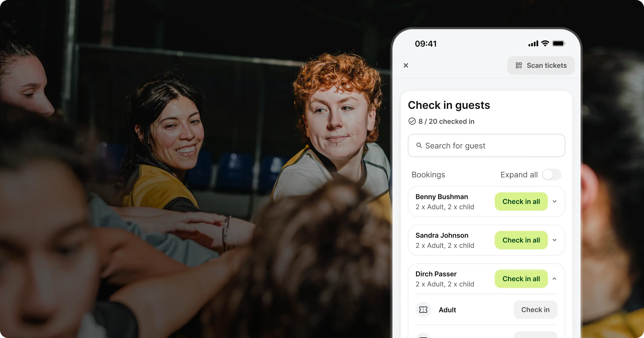Image resolution: width=644 pixels, height=338 pixels.
Task: Click the magnifier icon in the search field
Action: [419, 145]
